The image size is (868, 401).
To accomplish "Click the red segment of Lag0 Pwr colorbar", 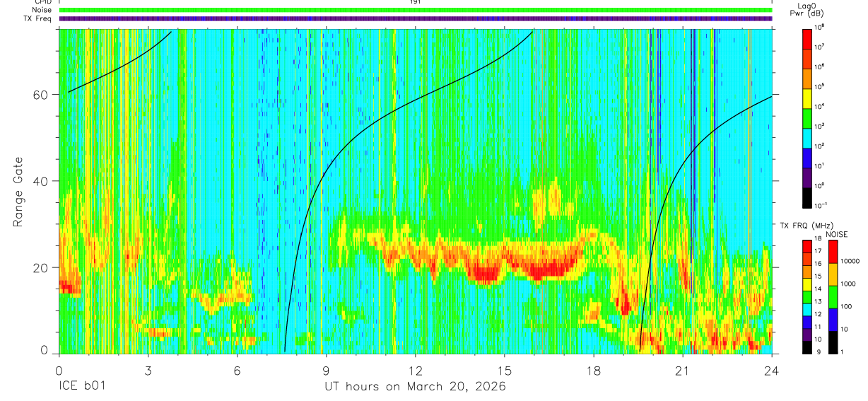I will pos(807,37).
